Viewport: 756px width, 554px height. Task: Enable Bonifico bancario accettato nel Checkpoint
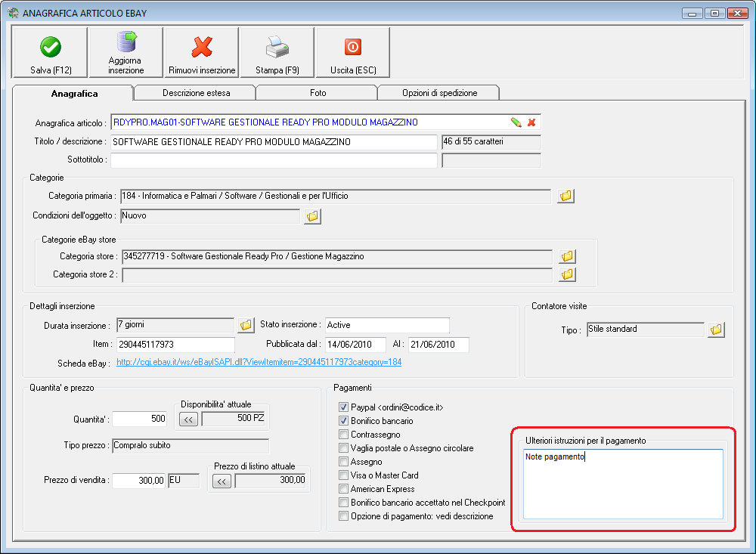343,503
